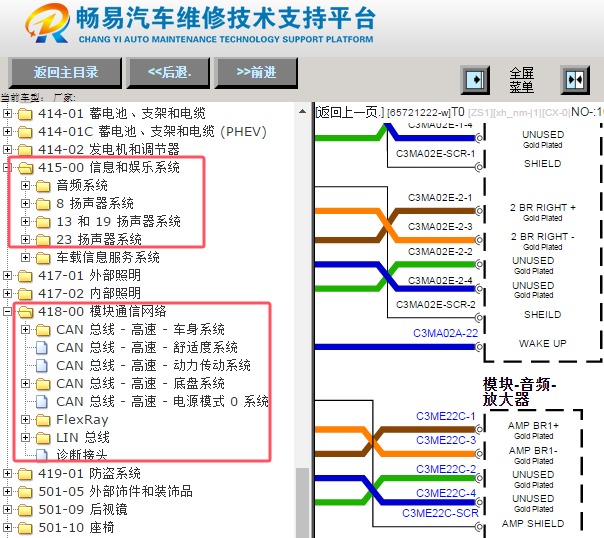604x538 pixels.
Task: Expand the 414-01 蓄电池、支架和电缆 node
Action: [x=7, y=114]
